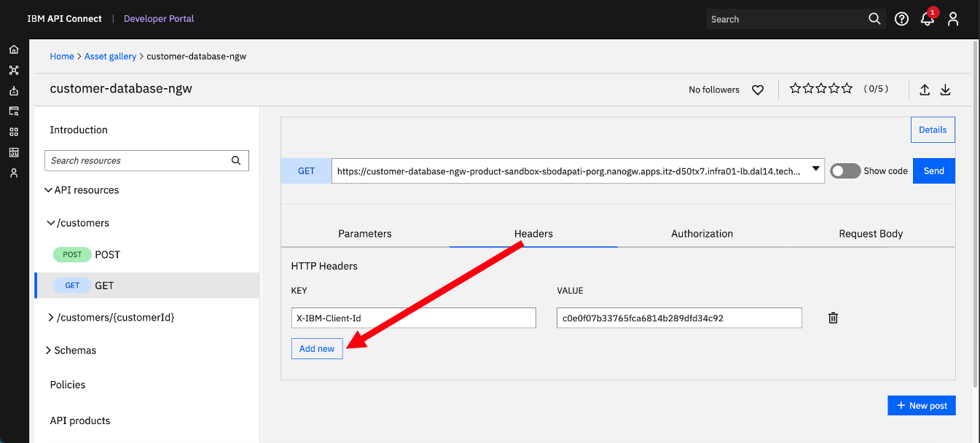Screen dimensions: 980x443
Task: Open the Introduction section
Action: (79, 130)
